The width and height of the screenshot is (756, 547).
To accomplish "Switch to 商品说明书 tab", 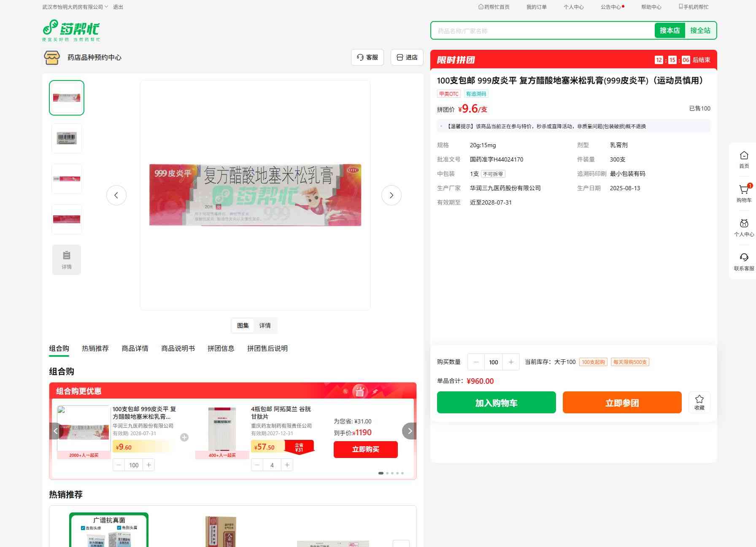I will [178, 348].
